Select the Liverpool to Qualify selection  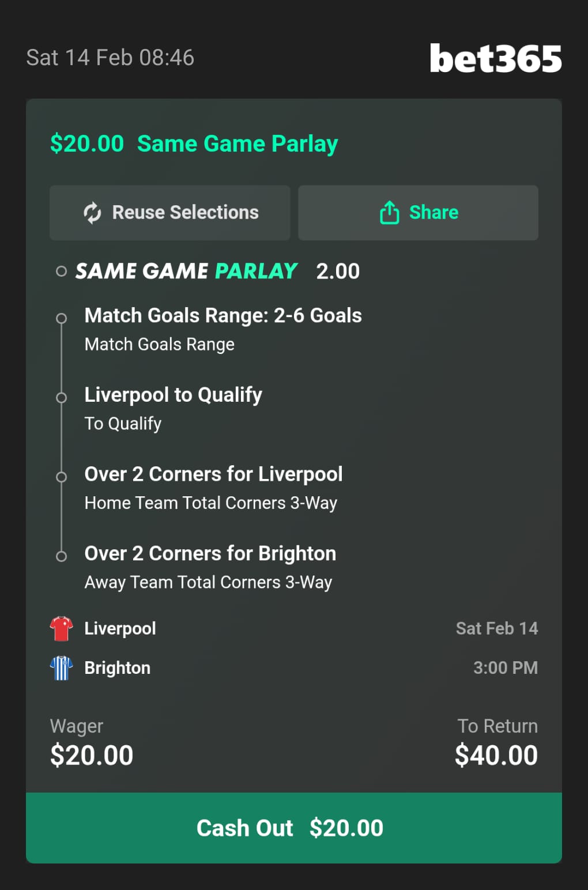click(x=173, y=395)
